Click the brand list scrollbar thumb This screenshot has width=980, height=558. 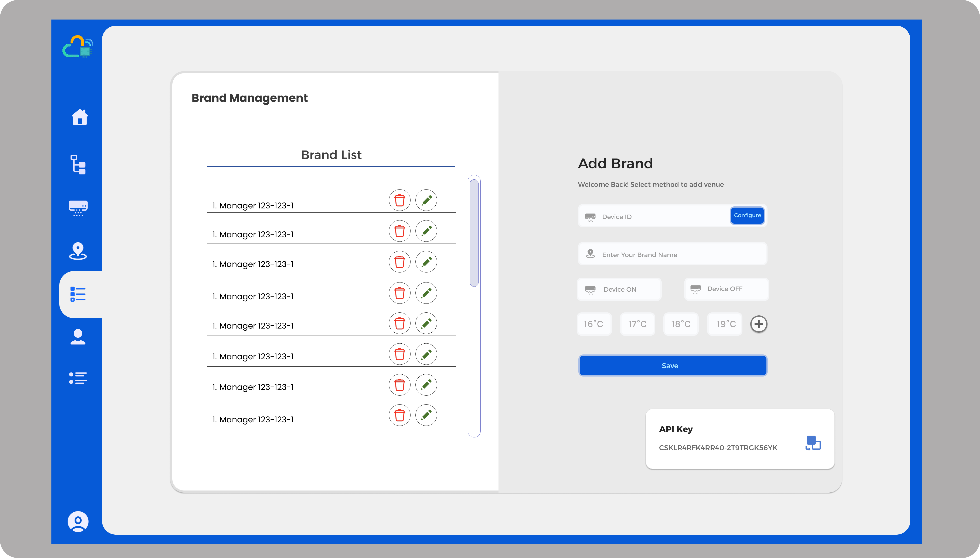[x=474, y=233]
